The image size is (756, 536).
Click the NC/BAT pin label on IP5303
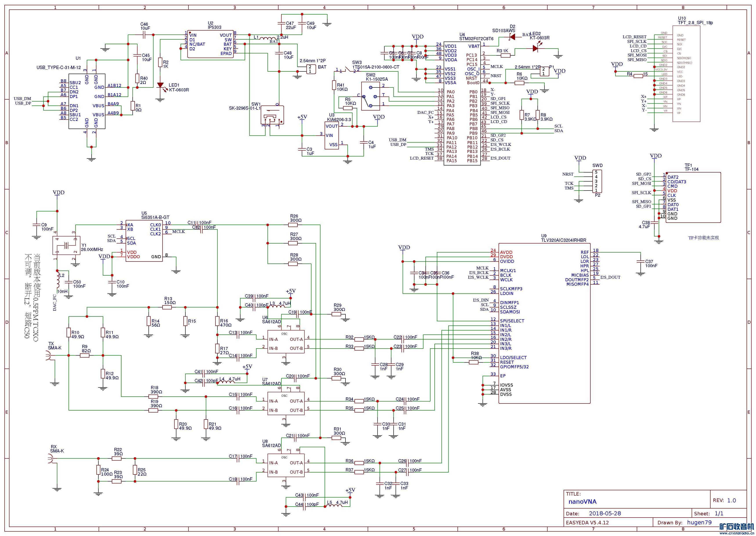[197, 44]
